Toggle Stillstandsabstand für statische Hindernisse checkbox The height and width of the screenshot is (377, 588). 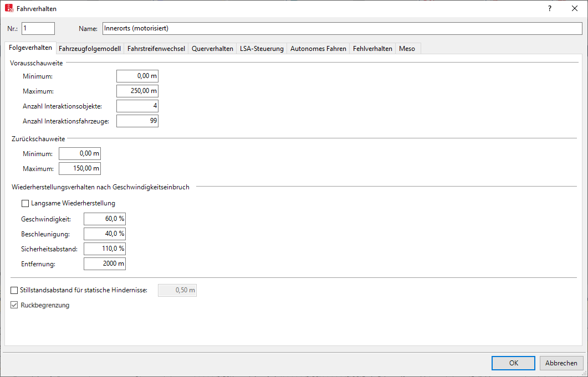point(14,290)
